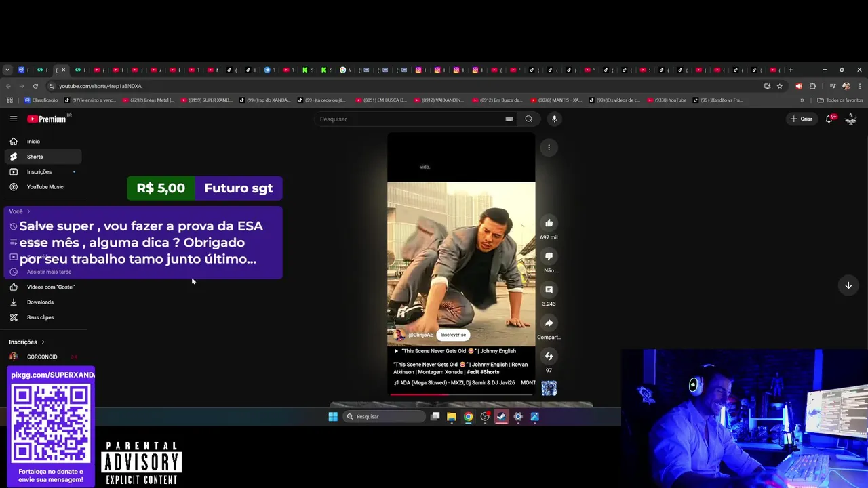This screenshot has width=868, height=488.
Task: Open Task View on the taskbar
Action: pos(435,416)
